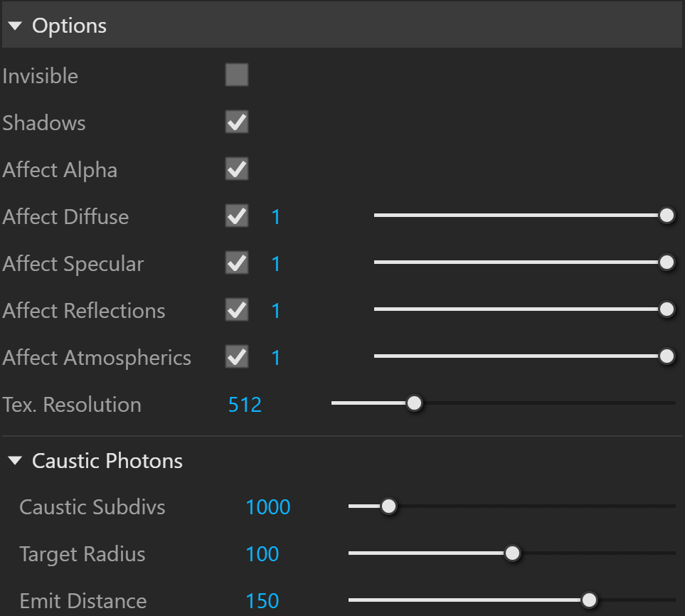This screenshot has width=685, height=616.
Task: Click the Emit Distance value 150
Action: [x=262, y=601]
